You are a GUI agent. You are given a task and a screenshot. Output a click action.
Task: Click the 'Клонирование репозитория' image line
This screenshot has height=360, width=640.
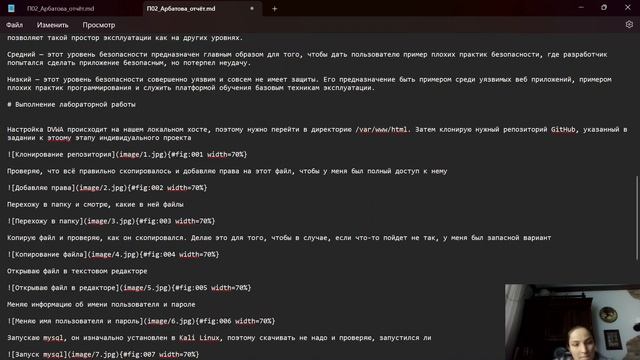(x=127, y=154)
